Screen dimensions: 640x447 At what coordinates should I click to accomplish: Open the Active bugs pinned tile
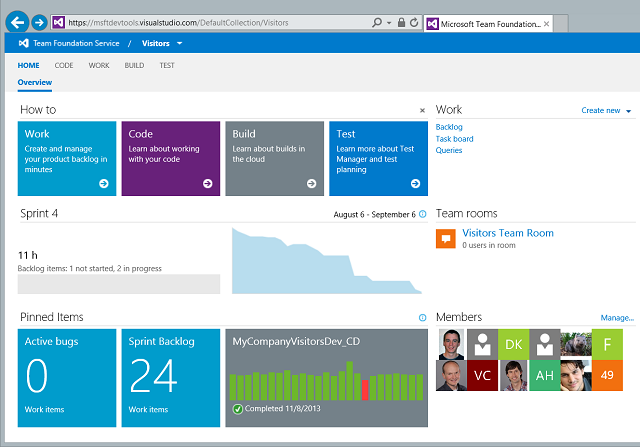(x=67, y=378)
